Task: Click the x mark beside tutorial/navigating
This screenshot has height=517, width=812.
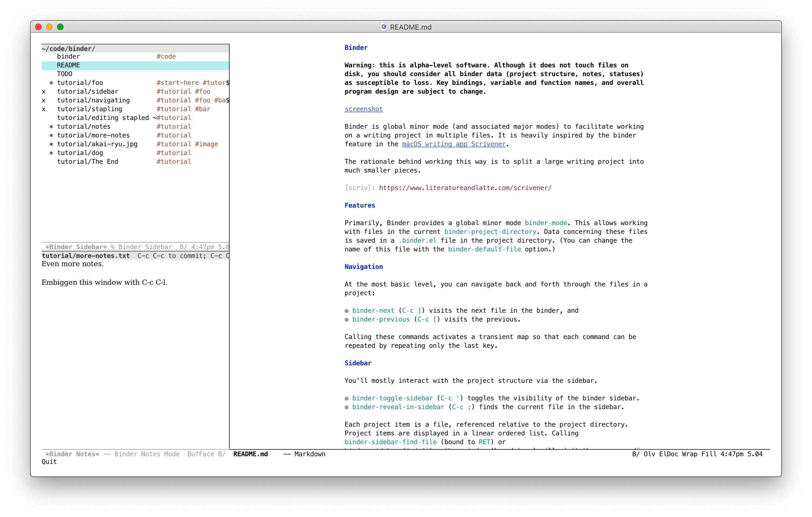Action: (44, 100)
